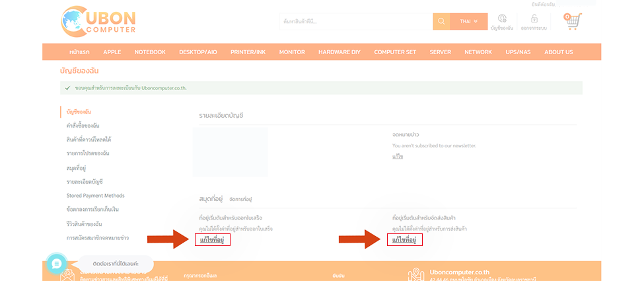Click the My Account (บัญชีของฉัน) header icon
Viewport: 644px width, 281px height.
click(x=502, y=20)
